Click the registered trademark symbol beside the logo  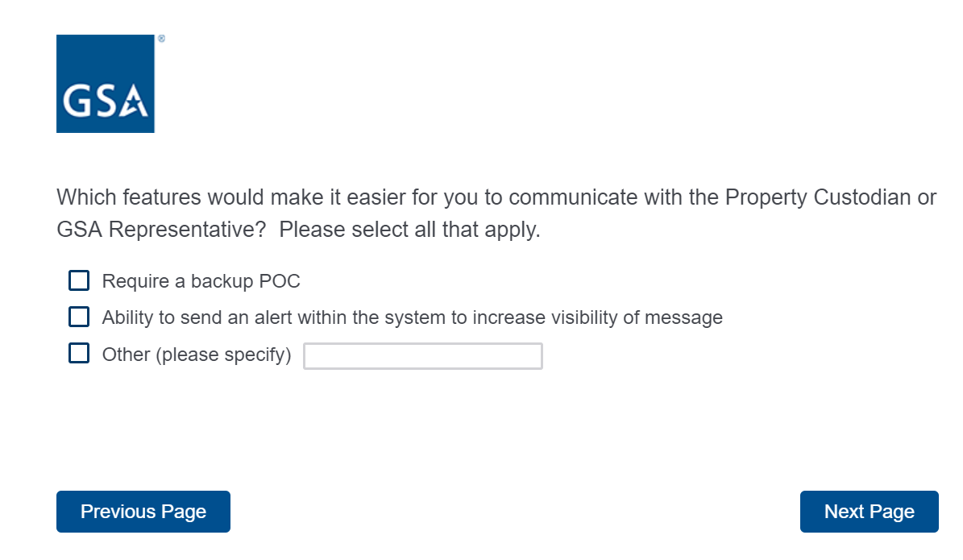pos(161,39)
